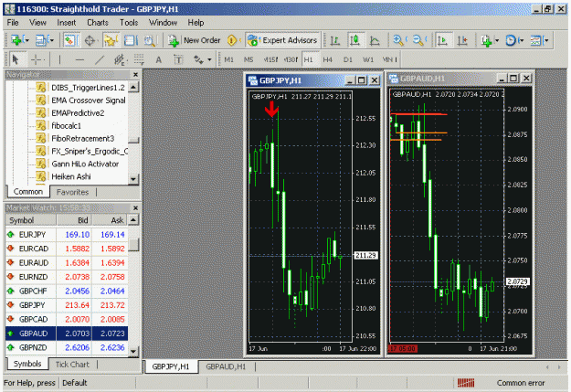Expand the Indicators dropdown arrow
The width and height of the screenshot is (571, 392).
pyautogui.click(x=497, y=40)
